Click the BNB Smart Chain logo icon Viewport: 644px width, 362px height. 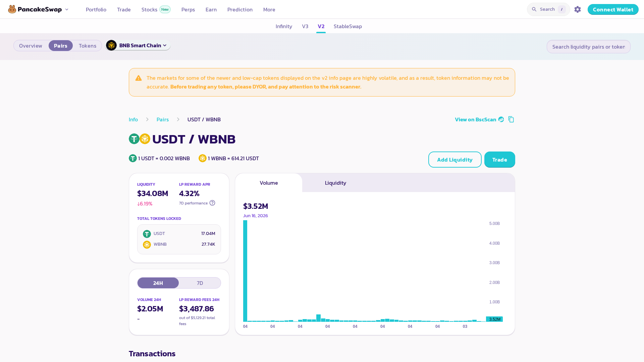pos(111,45)
